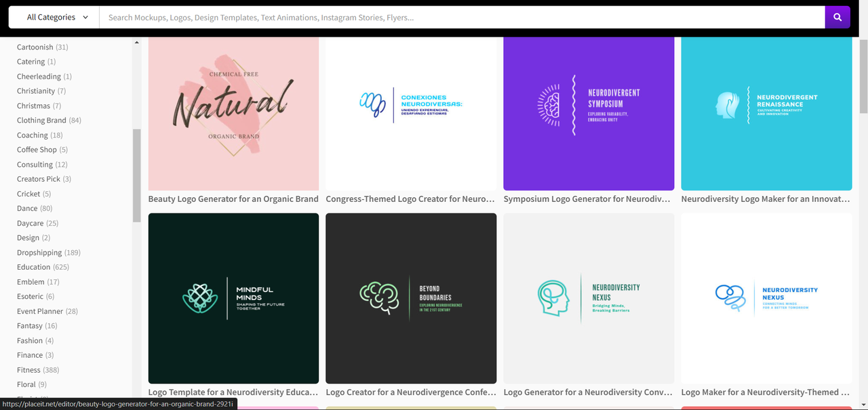Image resolution: width=868 pixels, height=410 pixels.
Task: Open the Mindful Minds dark logo thumbnail
Action: coord(233,298)
